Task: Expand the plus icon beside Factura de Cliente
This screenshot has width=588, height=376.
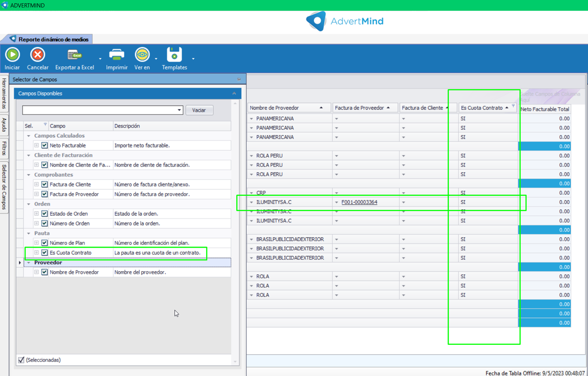Action: pyautogui.click(x=36, y=184)
